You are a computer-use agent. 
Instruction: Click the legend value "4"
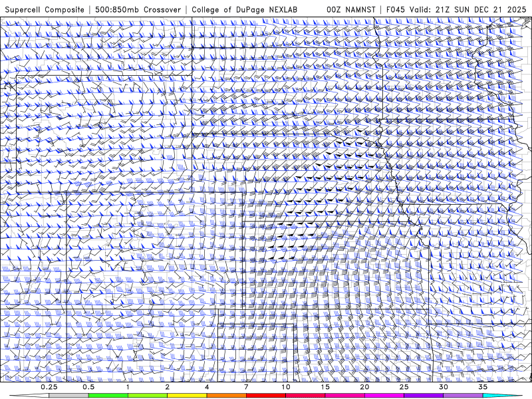[x=207, y=387]
